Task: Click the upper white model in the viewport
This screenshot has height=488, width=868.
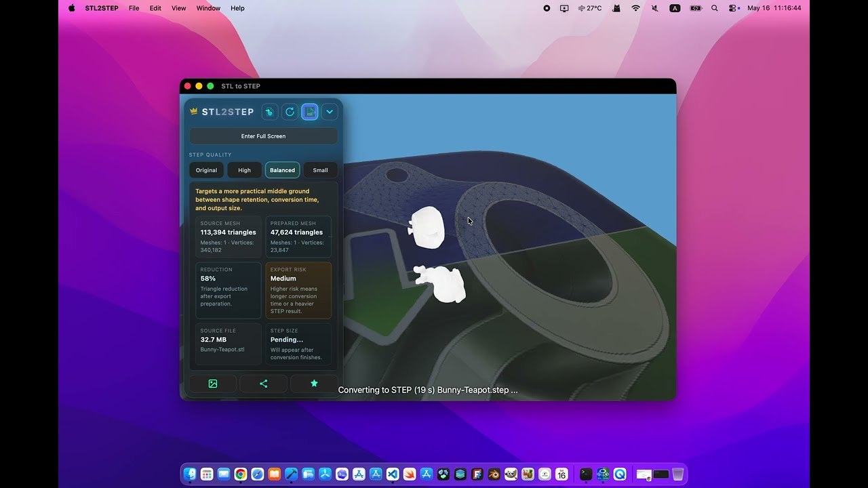Action: click(x=427, y=226)
